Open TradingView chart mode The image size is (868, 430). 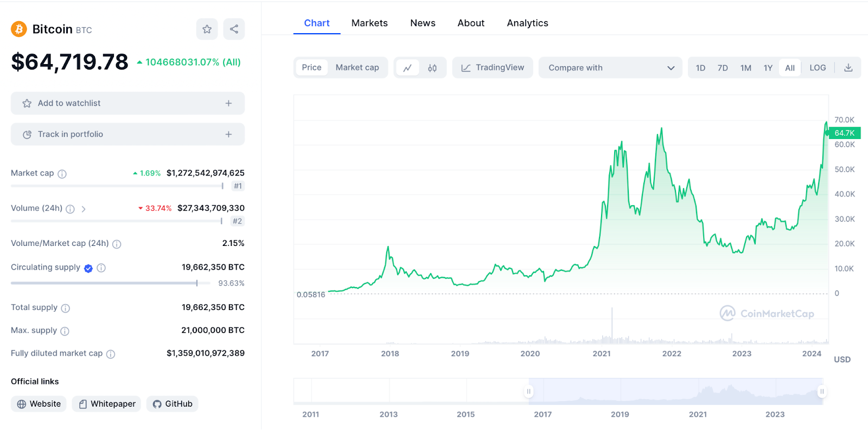point(493,68)
